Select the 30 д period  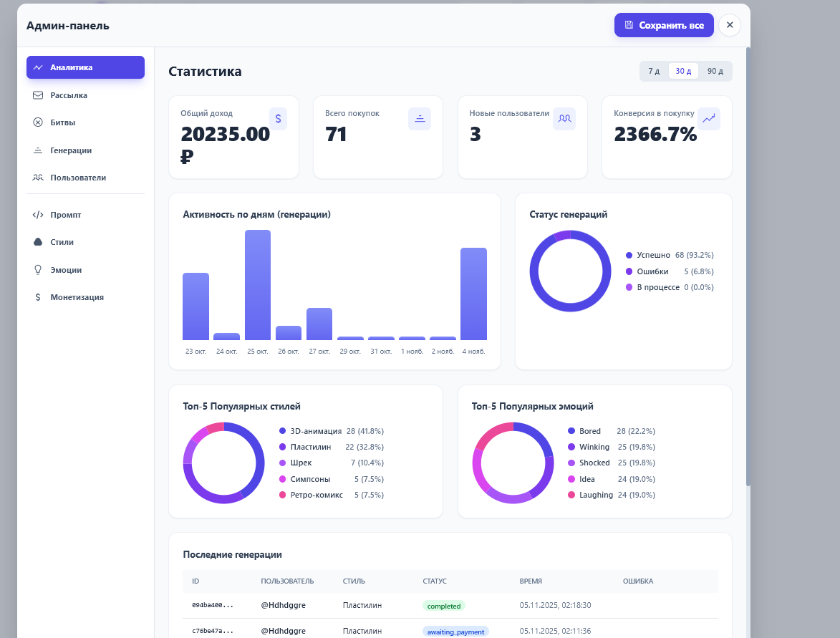(x=683, y=71)
